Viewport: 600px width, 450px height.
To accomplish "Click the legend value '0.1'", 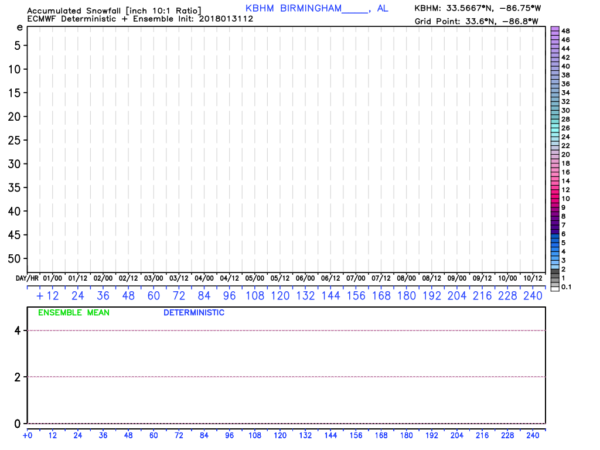I will click(x=566, y=287).
